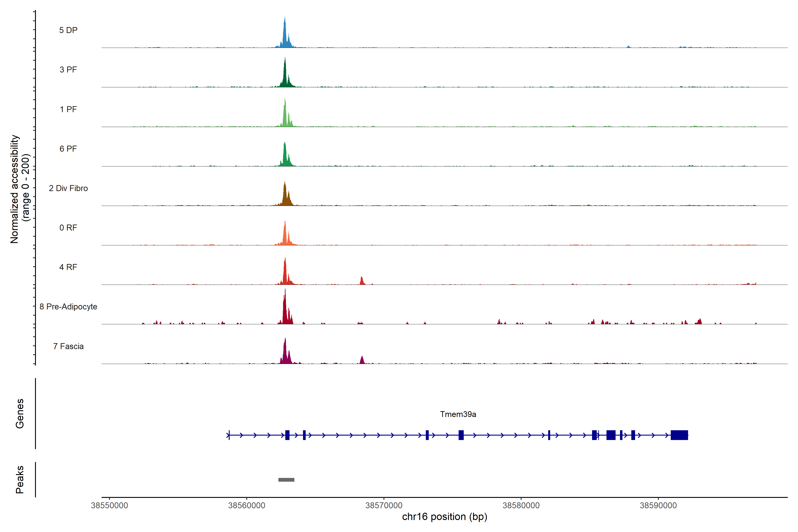Screen dimensions: 798x532
Task: Click the Peaks panel label
Action: coord(20,479)
